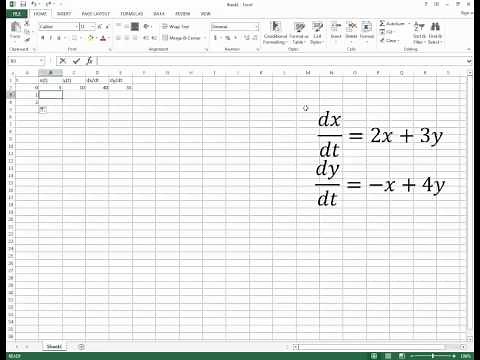Expand the Font Color dropdown arrow
480x360 pixels.
click(x=109, y=38)
